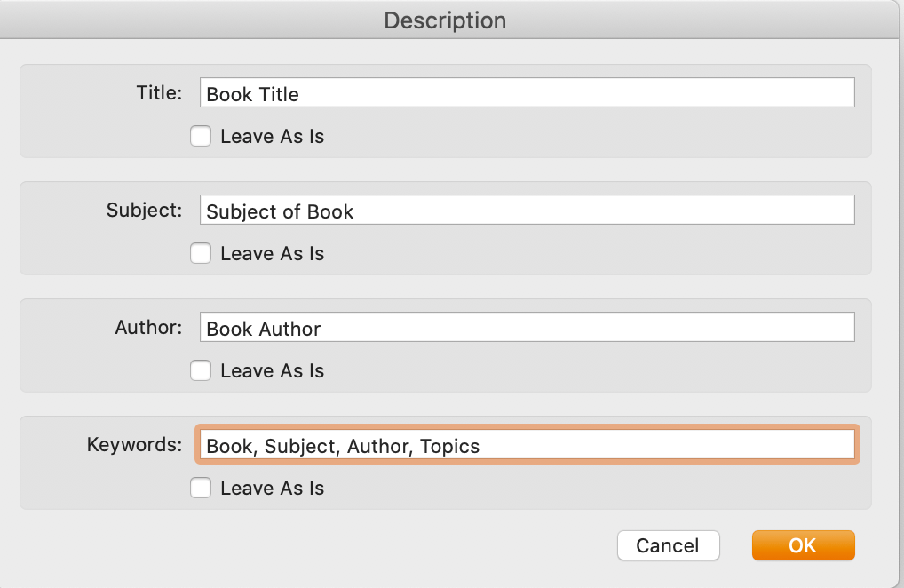
Task: Select the Author text field
Action: (527, 328)
